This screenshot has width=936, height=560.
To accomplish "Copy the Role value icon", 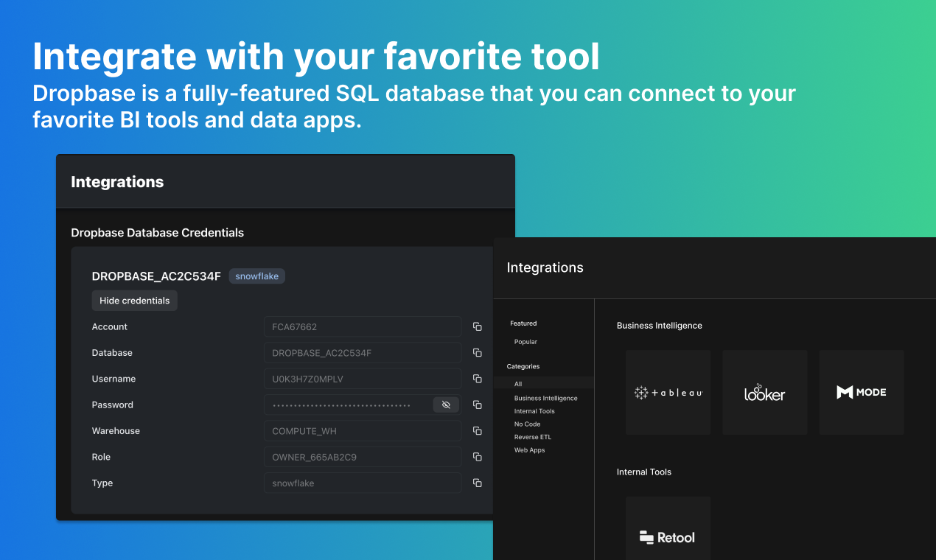I will coord(478,457).
